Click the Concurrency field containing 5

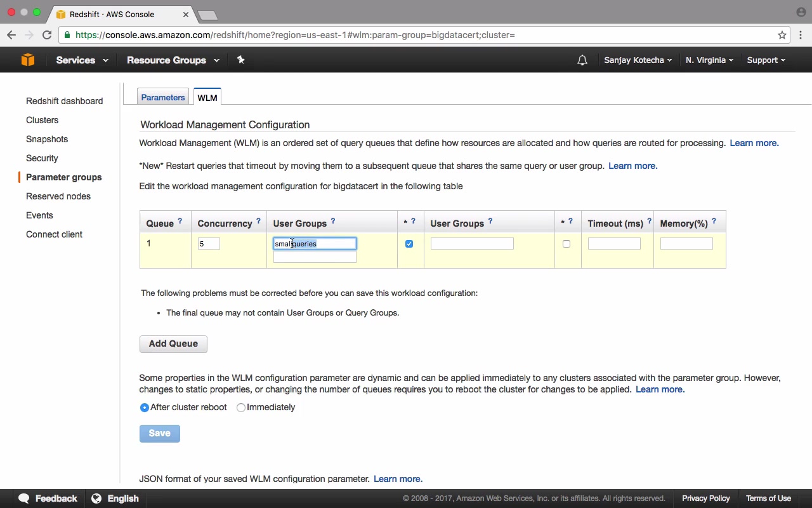tap(209, 244)
